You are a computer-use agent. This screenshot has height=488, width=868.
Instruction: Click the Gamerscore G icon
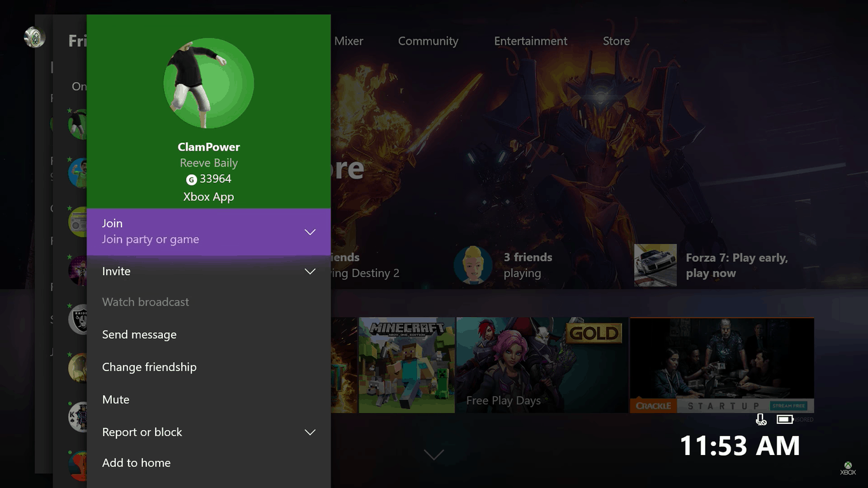pos(191,180)
